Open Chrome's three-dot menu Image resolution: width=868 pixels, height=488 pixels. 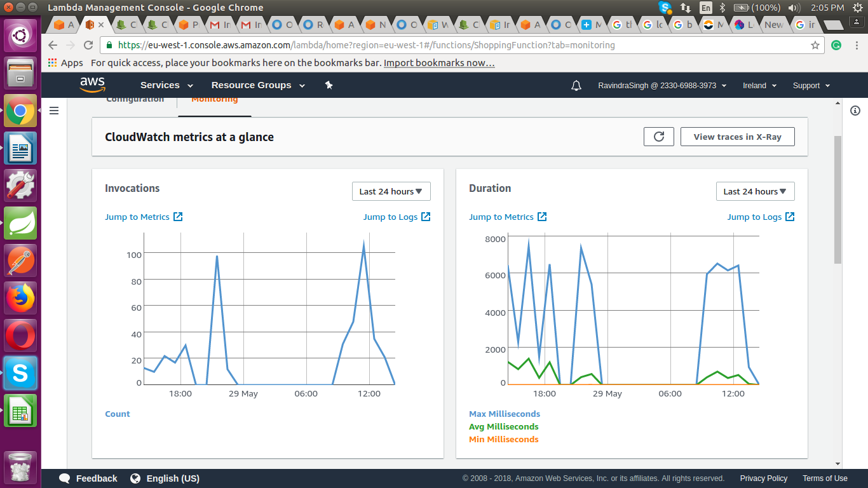(856, 45)
